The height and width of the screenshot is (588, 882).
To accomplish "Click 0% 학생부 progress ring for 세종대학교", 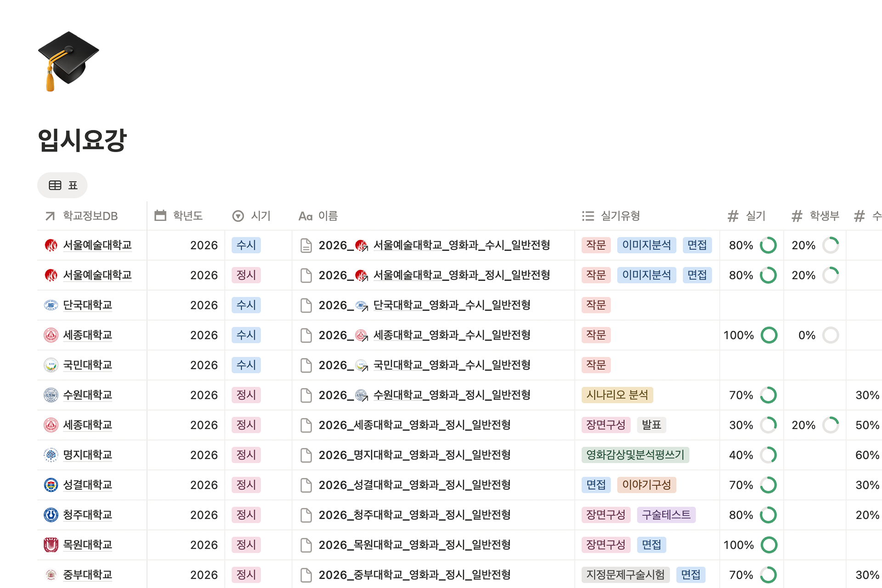I will 831,335.
